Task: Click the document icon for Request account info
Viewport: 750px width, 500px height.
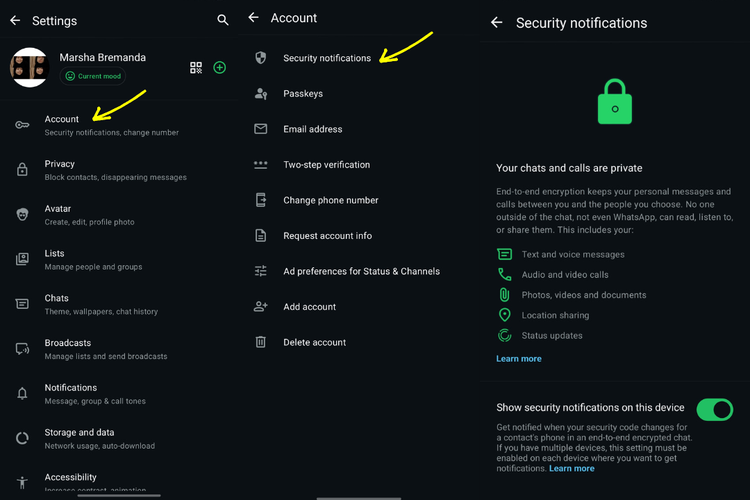Action: click(261, 235)
